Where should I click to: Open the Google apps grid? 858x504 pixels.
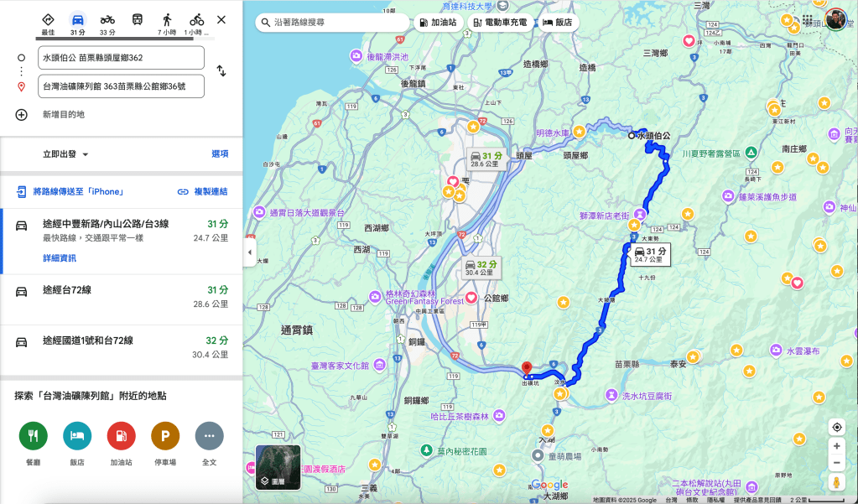pos(807,21)
